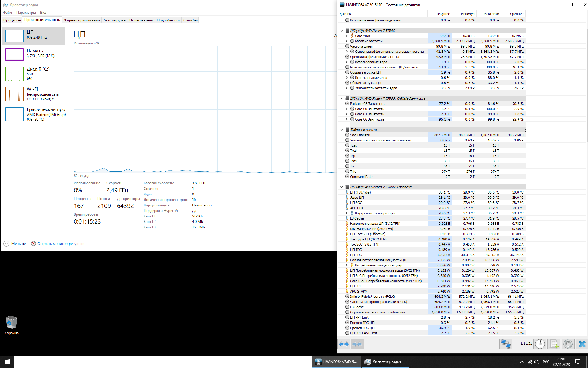The width and height of the screenshot is (588, 368).
Task: Open the Parameters menu in Task Manager
Action: pyautogui.click(x=26, y=13)
